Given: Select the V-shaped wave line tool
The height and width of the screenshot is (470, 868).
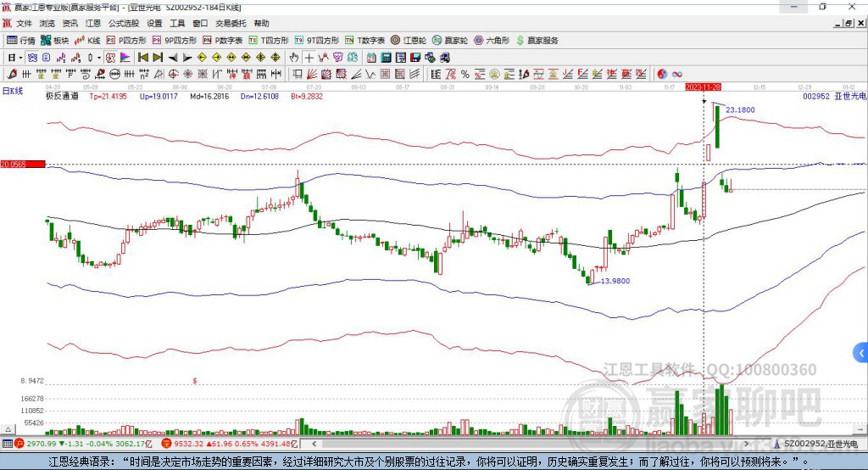Looking at the screenshot, I should tap(370, 75).
